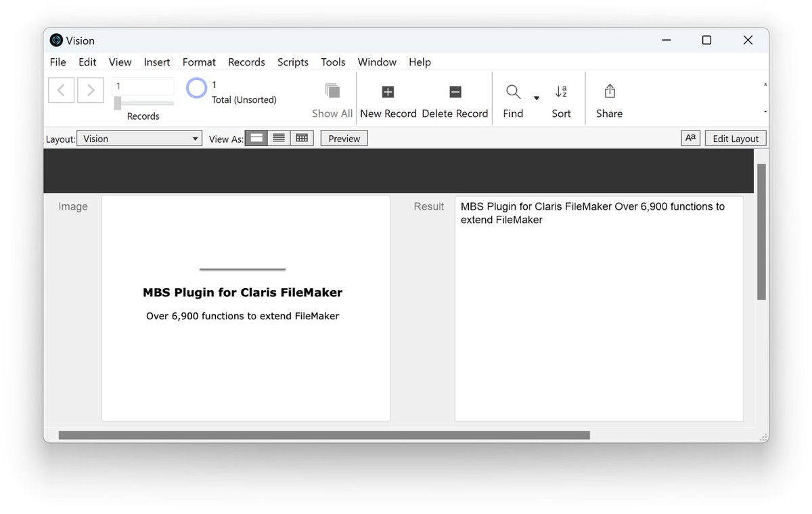812x514 pixels.
Task: Click the horizontal scrollbar thumb
Action: click(x=324, y=436)
